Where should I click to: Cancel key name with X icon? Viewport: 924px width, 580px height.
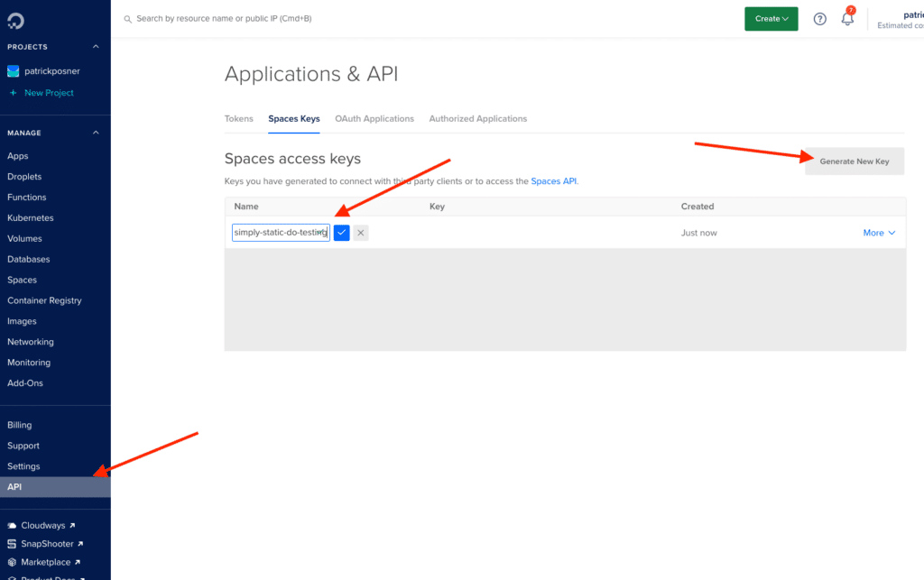pyautogui.click(x=361, y=233)
